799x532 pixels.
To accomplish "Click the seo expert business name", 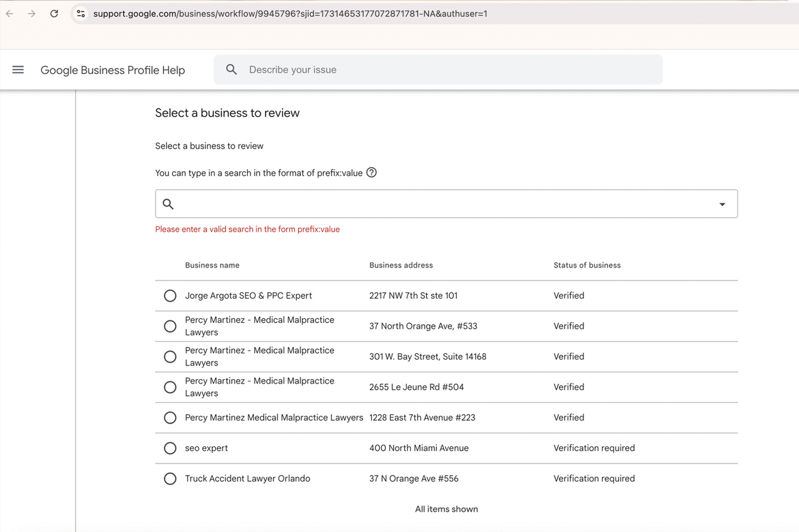I will point(207,448).
